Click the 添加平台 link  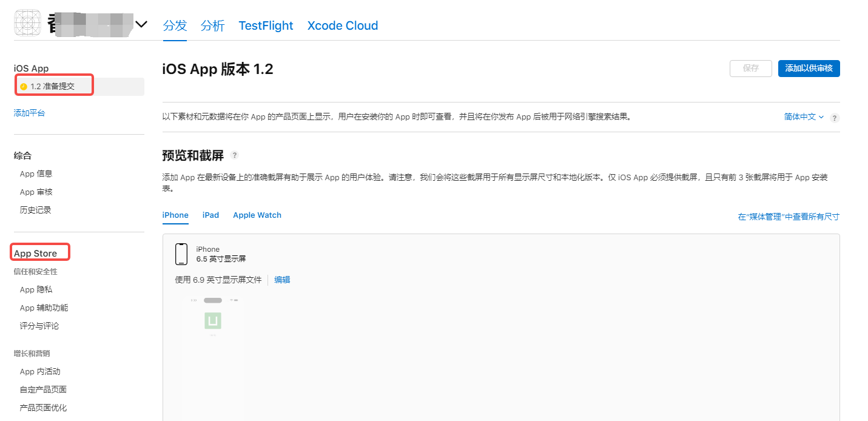coord(29,113)
